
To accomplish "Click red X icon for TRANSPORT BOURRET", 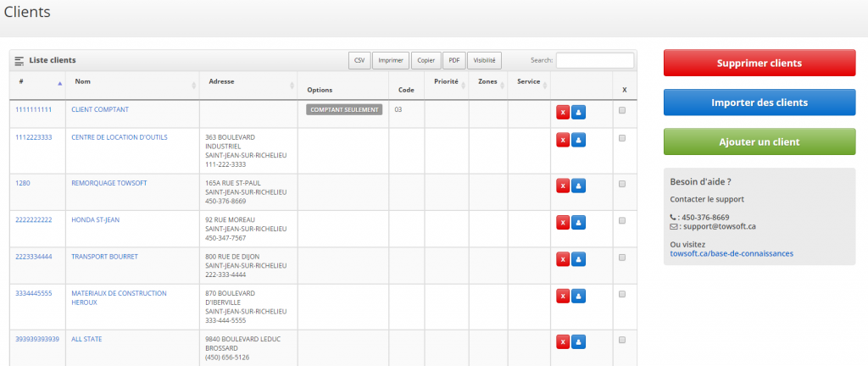I will pos(563,258).
